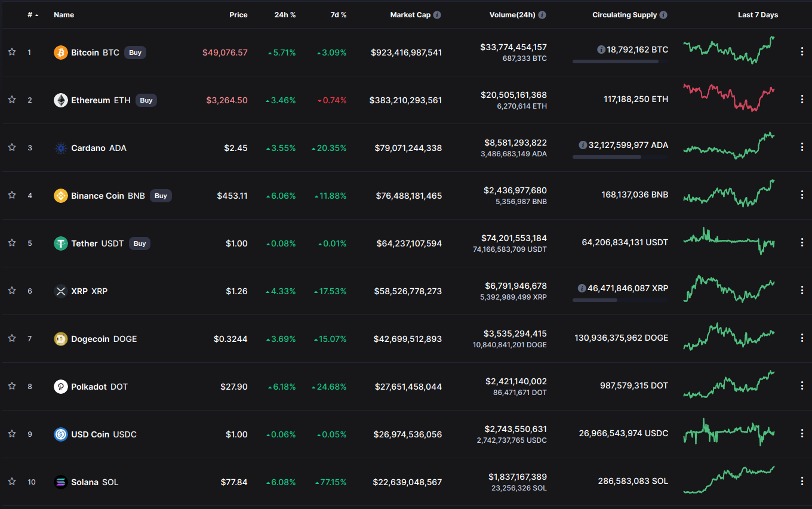Open the more options menu for Tether
This screenshot has height=509, width=812.
(x=802, y=243)
